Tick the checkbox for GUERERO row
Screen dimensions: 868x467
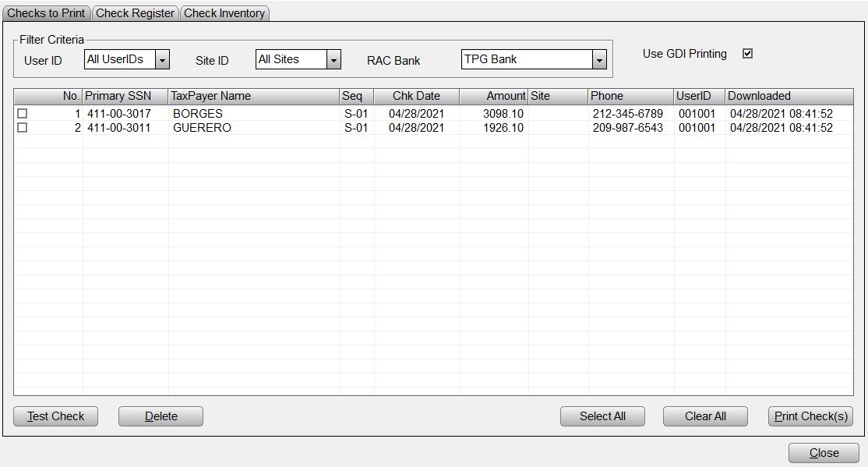(23, 128)
